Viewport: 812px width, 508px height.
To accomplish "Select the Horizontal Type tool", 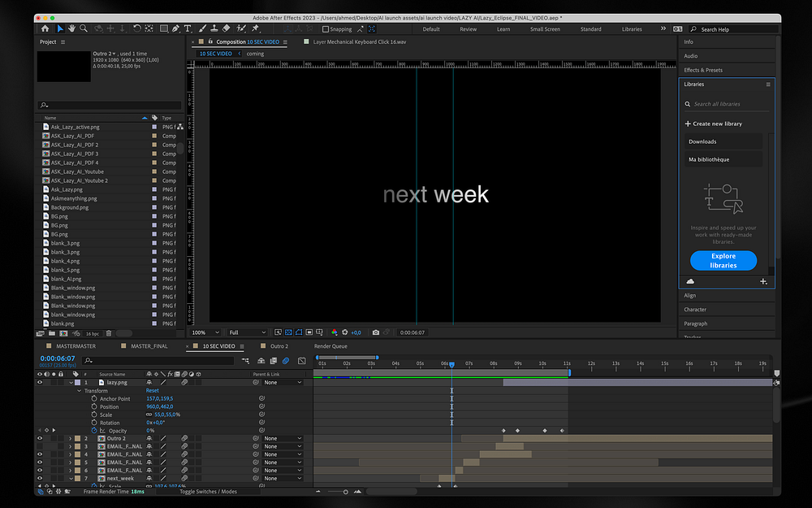I will [x=188, y=29].
